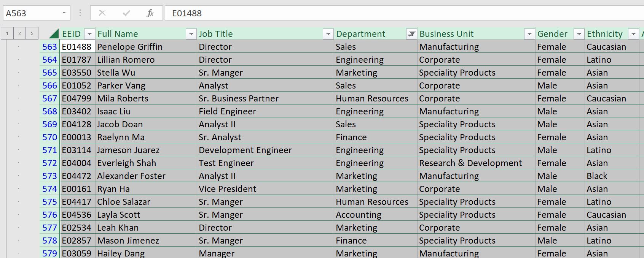This screenshot has width=644, height=258.
Task: Open the Ethnicity filter dropdown
Action: (634, 34)
